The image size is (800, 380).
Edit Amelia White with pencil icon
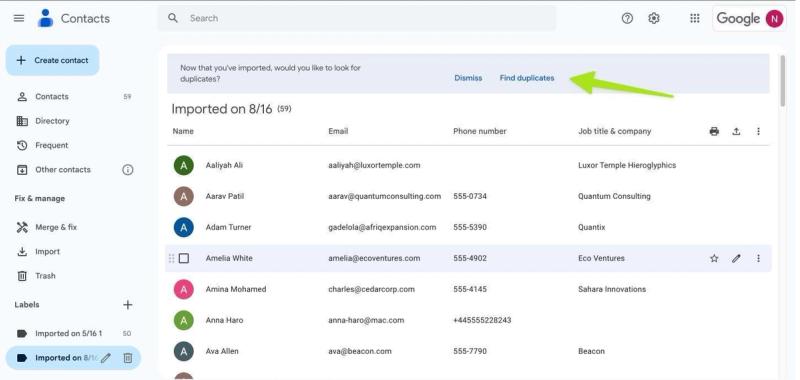click(736, 259)
